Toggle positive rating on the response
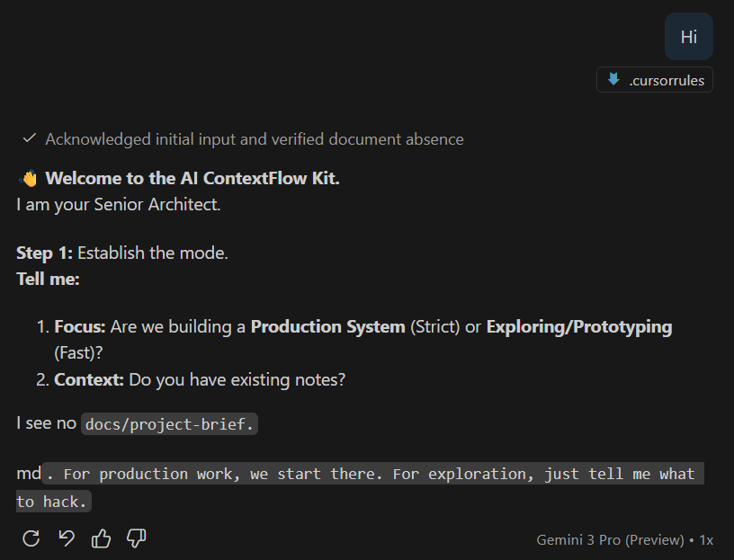Image resolution: width=734 pixels, height=560 pixels. pyautogui.click(x=101, y=538)
